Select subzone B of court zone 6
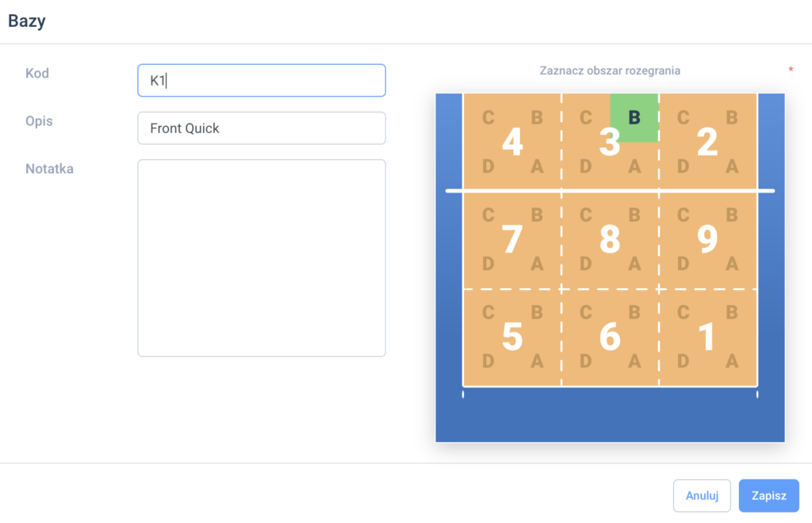 click(634, 313)
